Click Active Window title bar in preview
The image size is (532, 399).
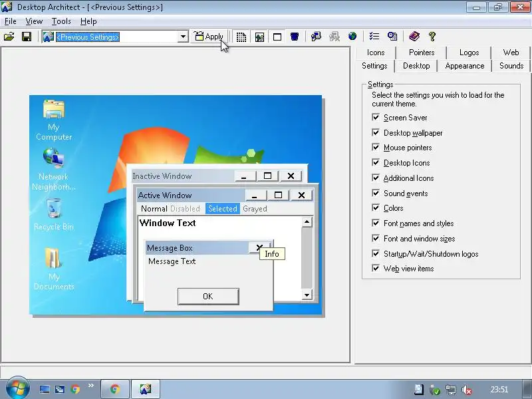[192, 195]
